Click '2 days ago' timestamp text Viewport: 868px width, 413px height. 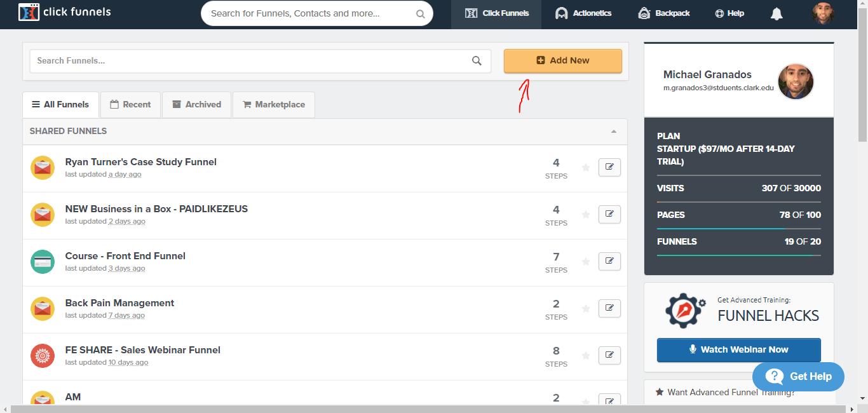pos(127,221)
